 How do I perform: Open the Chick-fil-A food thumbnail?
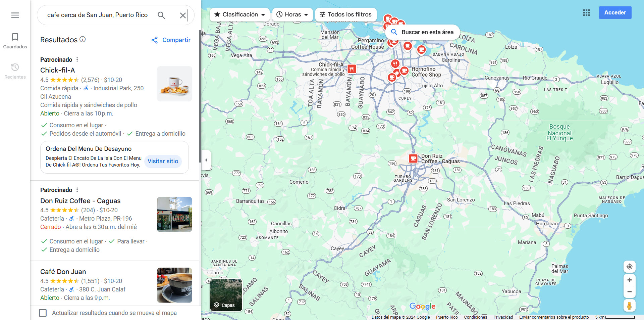tap(174, 84)
